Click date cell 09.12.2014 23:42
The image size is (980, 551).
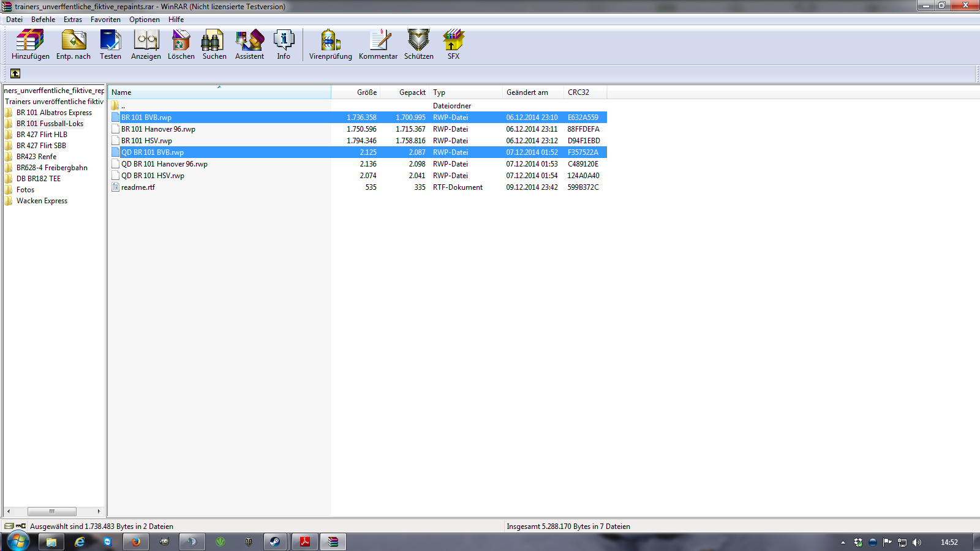[x=532, y=187]
